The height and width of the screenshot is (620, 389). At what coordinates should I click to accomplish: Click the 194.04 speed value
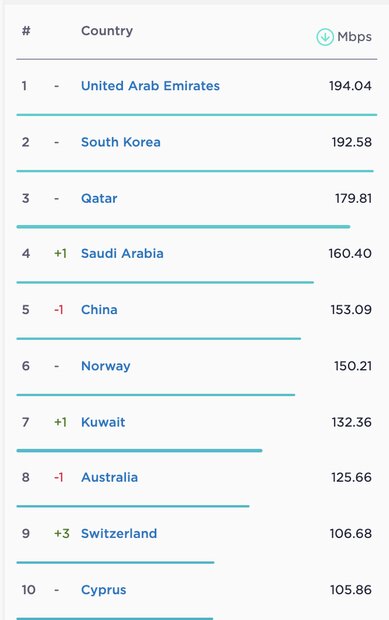[350, 86]
